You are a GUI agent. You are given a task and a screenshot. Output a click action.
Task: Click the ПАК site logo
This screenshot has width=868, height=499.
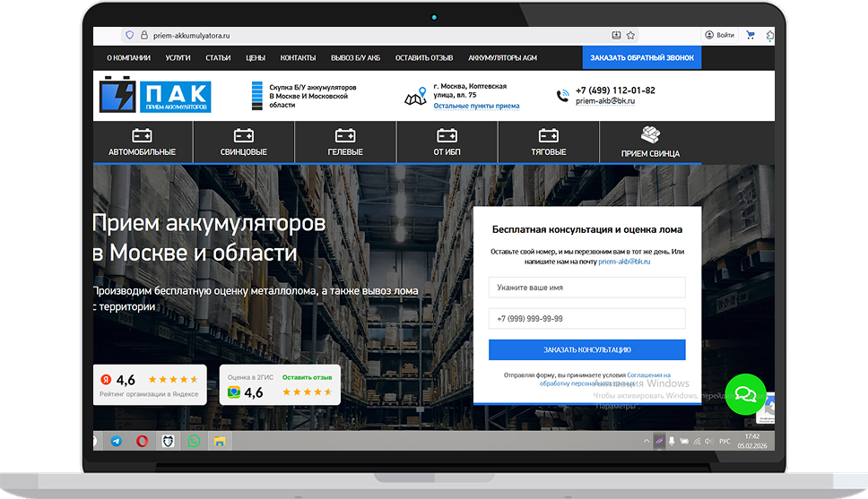click(x=155, y=95)
